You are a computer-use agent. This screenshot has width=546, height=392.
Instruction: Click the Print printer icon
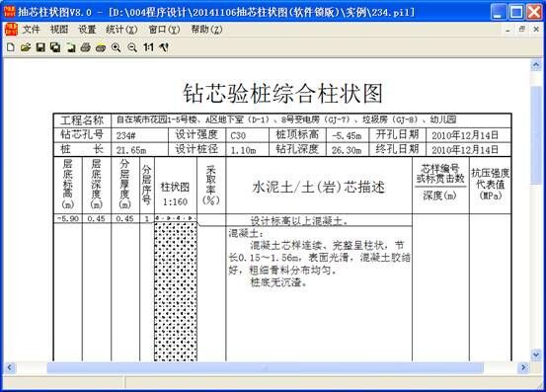(86, 47)
